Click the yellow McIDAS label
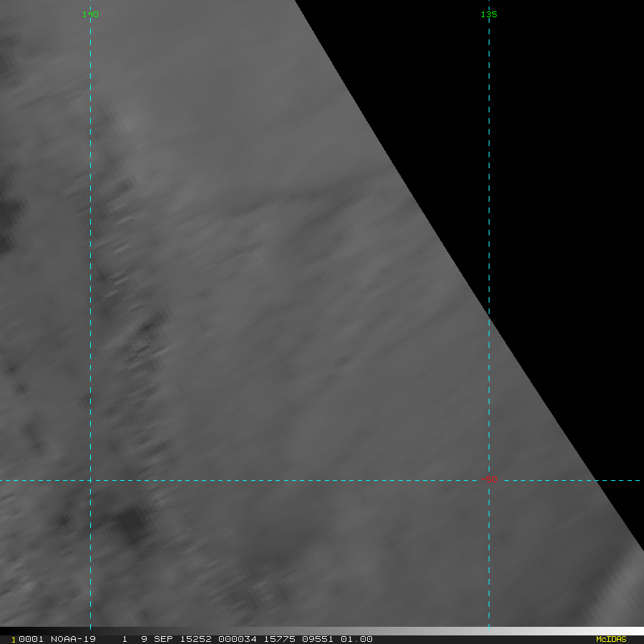 point(610,639)
